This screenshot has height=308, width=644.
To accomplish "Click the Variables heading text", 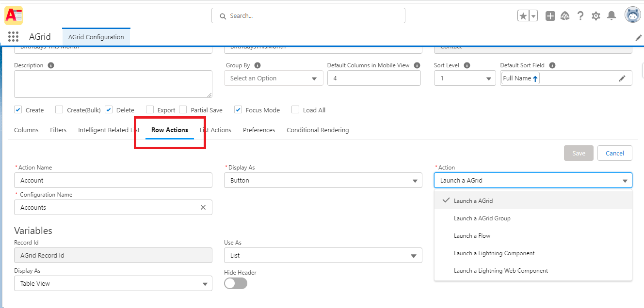I will [x=33, y=231].
